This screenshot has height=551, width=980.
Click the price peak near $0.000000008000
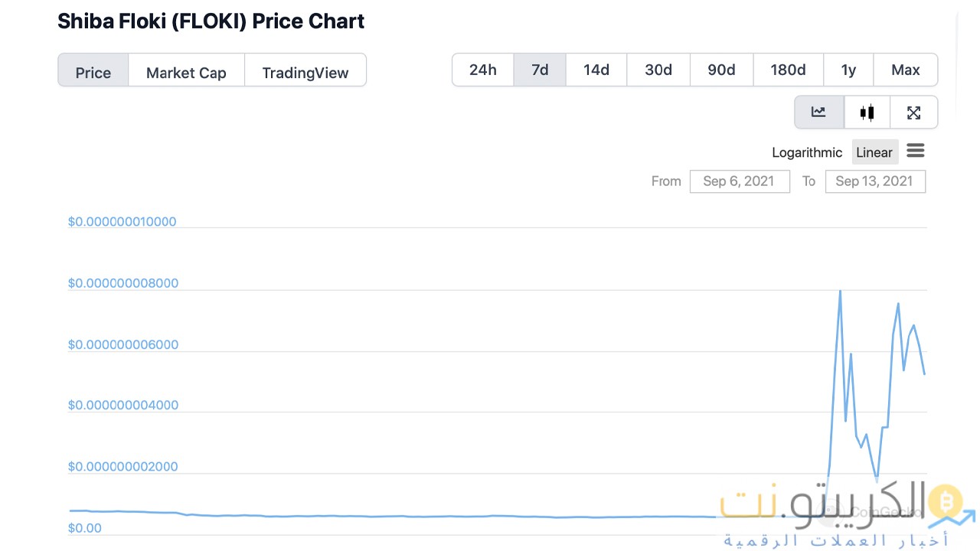click(840, 292)
